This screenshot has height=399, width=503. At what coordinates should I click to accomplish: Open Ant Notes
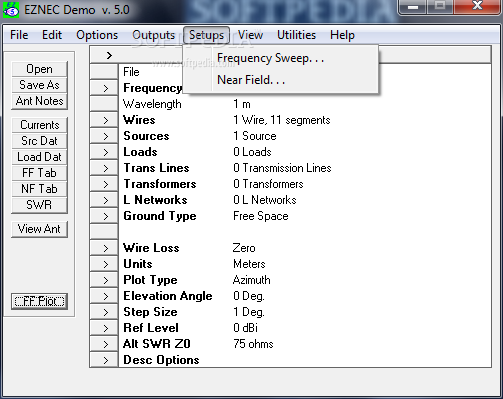point(39,101)
